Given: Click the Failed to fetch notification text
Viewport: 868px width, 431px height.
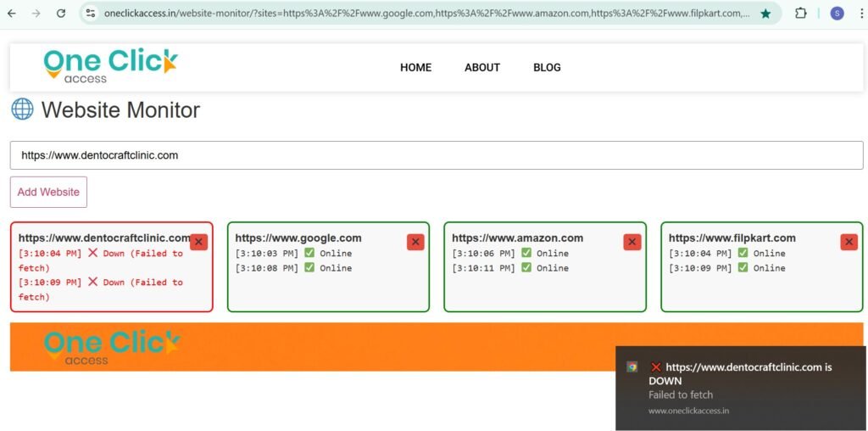Looking at the screenshot, I should tap(681, 395).
